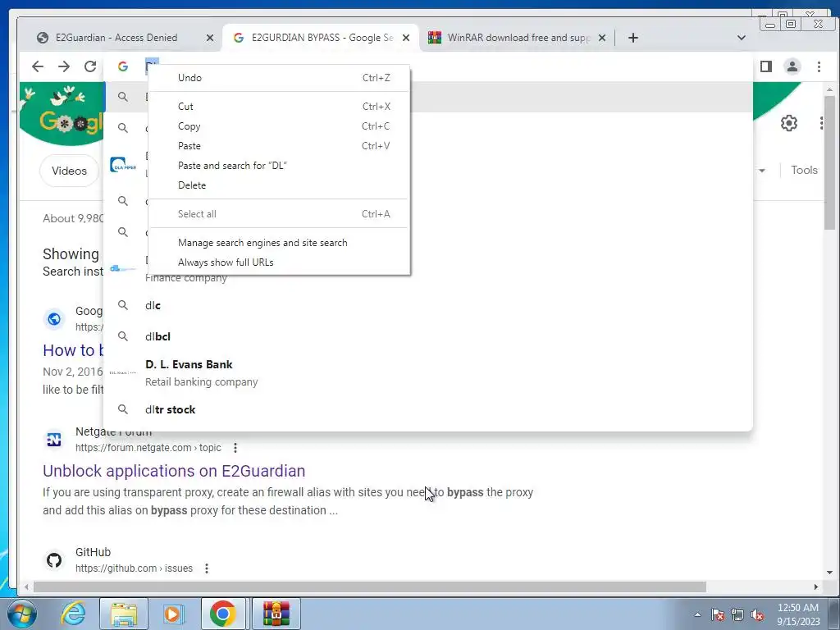Pick the 'dlbcl' search suggestion

(428, 336)
